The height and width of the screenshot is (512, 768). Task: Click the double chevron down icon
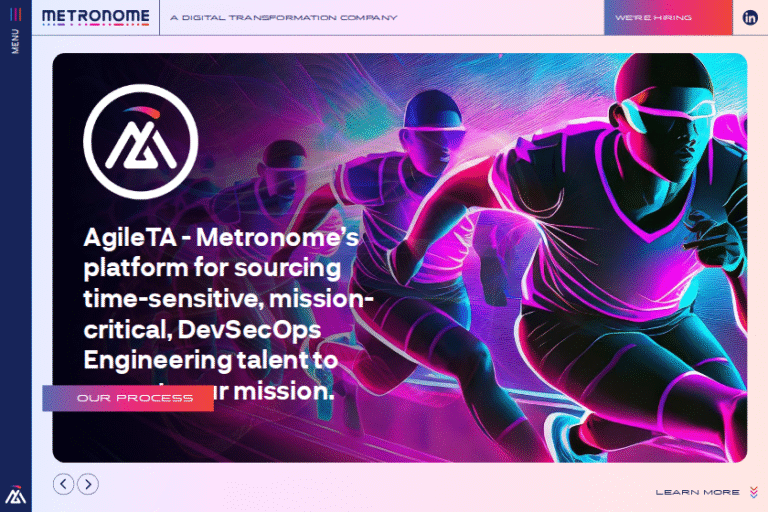click(x=753, y=492)
